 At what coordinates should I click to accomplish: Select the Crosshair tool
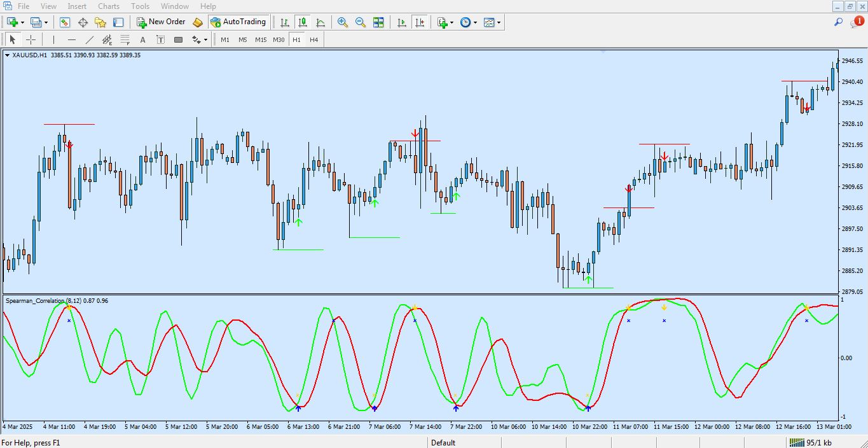[31, 39]
